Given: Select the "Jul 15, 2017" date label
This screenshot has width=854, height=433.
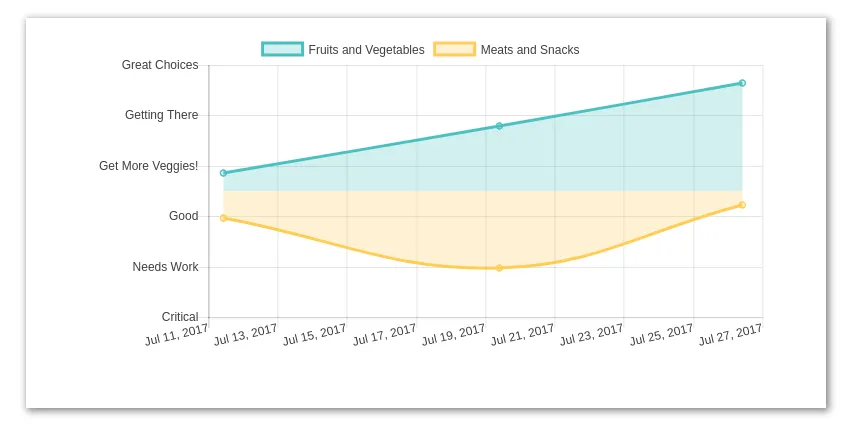Looking at the screenshot, I should 315,335.
